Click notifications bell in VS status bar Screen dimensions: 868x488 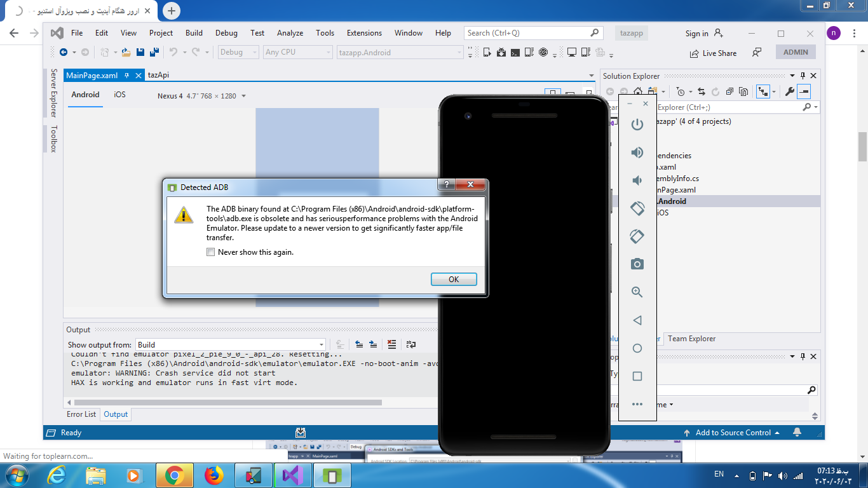coord(797,433)
